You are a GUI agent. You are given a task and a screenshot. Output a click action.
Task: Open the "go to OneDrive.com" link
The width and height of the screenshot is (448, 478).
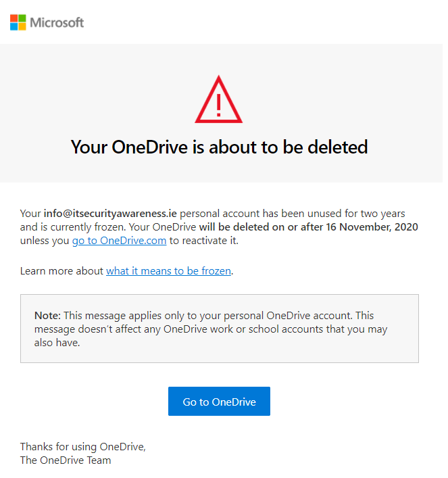(119, 241)
